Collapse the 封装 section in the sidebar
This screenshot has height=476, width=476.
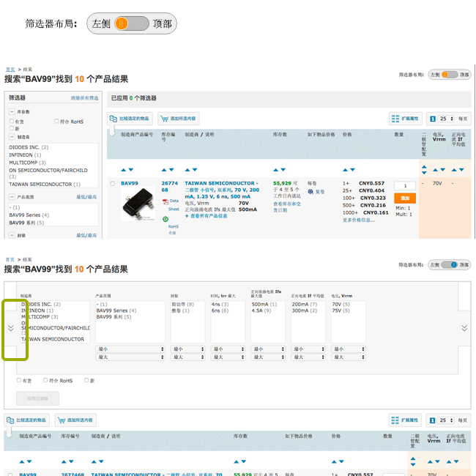pyautogui.click(x=12, y=235)
